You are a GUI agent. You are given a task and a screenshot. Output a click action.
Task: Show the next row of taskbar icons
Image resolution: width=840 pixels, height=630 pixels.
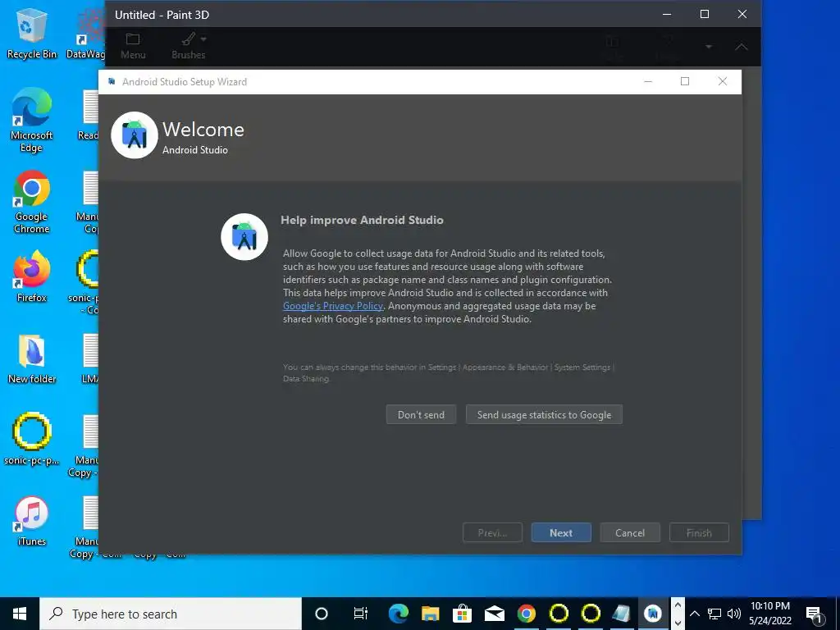tap(678, 623)
